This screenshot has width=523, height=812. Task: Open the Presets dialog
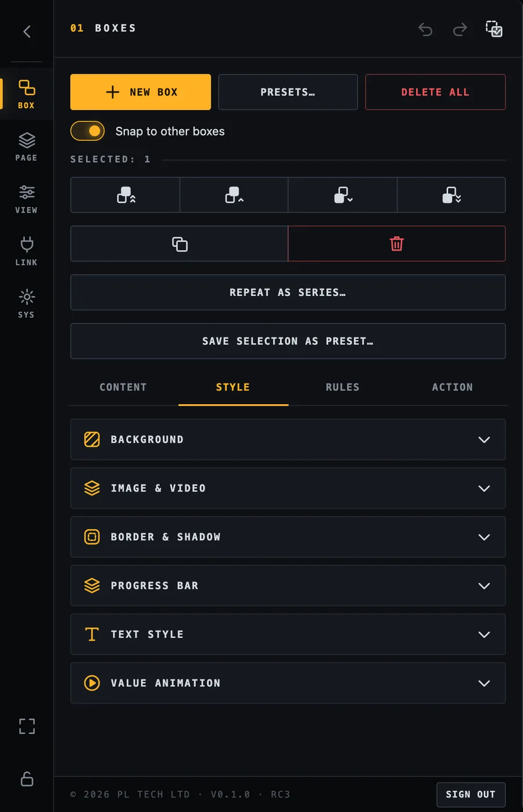(288, 92)
